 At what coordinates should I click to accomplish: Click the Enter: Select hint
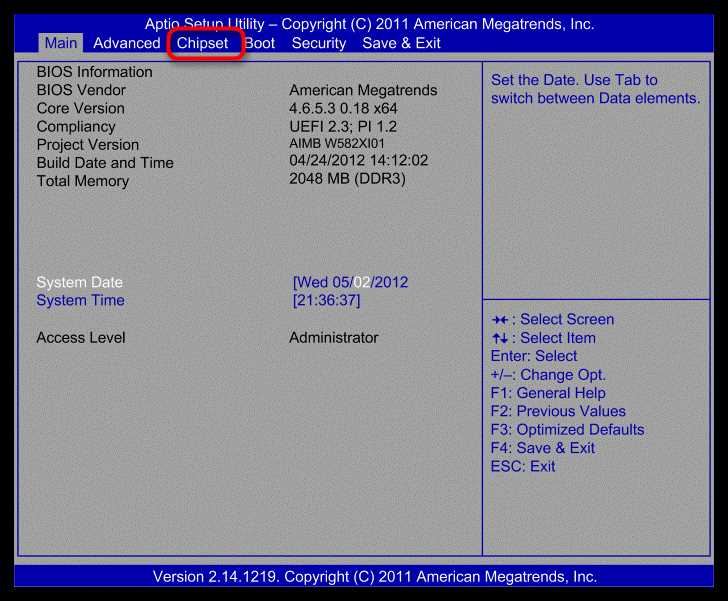534,356
